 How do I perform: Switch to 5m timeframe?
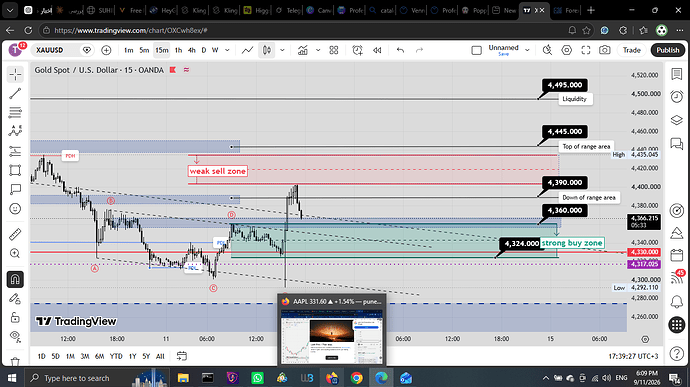coord(144,50)
